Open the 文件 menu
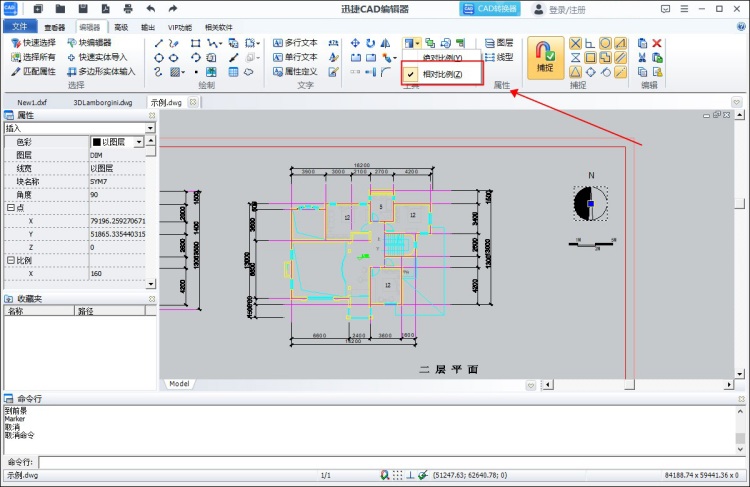Image resolution: width=750 pixels, height=487 pixels. pyautogui.click(x=20, y=27)
